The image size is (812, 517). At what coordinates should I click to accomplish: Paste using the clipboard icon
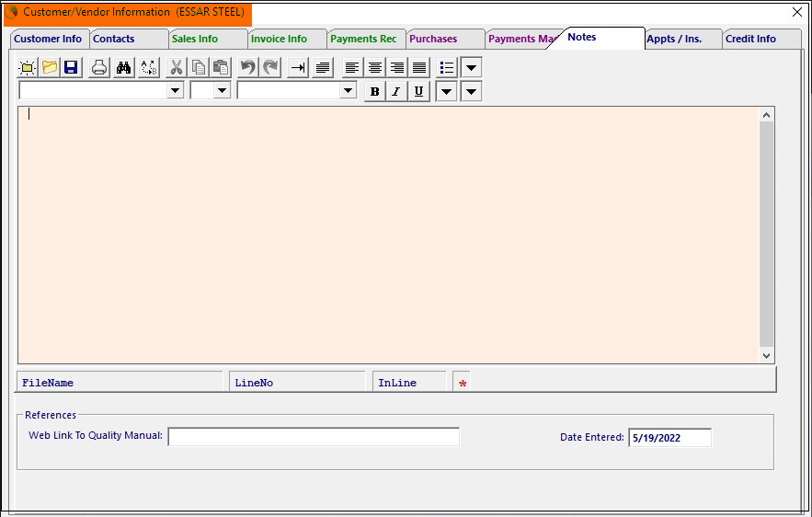point(221,67)
